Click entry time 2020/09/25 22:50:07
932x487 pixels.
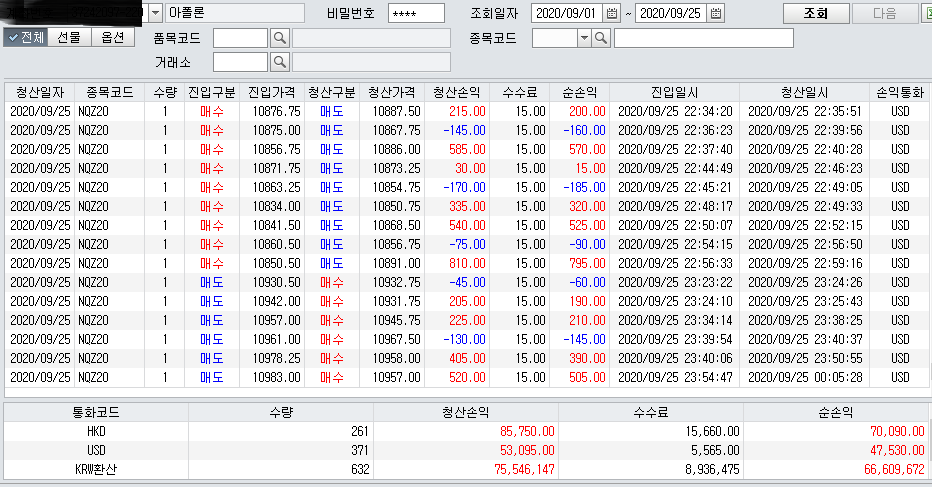675,225
